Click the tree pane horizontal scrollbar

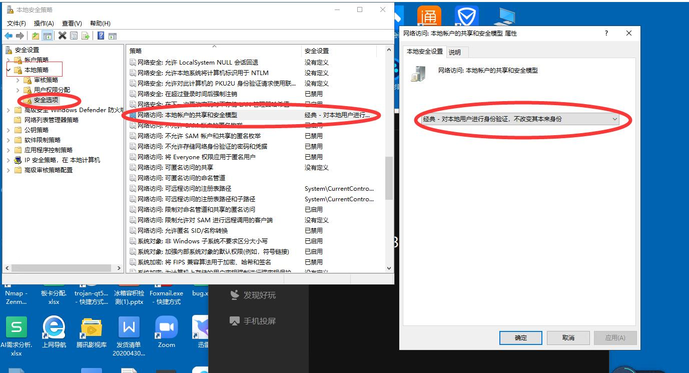[x=62, y=268]
